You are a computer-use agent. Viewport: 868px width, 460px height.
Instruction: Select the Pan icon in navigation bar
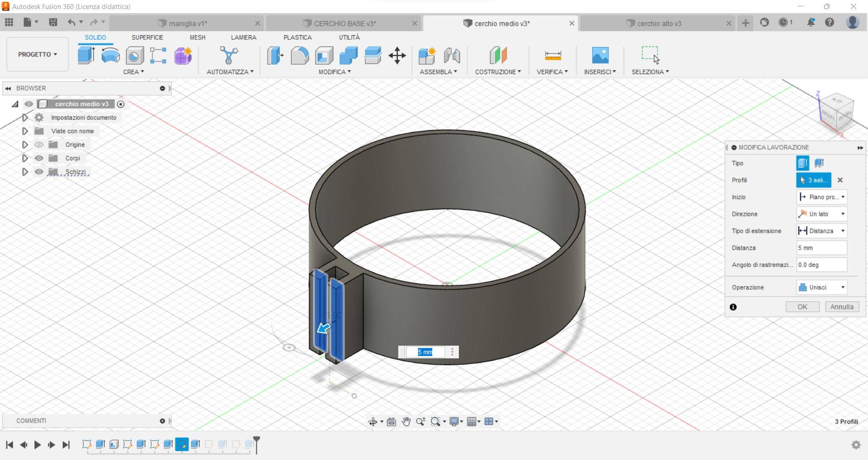click(406, 421)
